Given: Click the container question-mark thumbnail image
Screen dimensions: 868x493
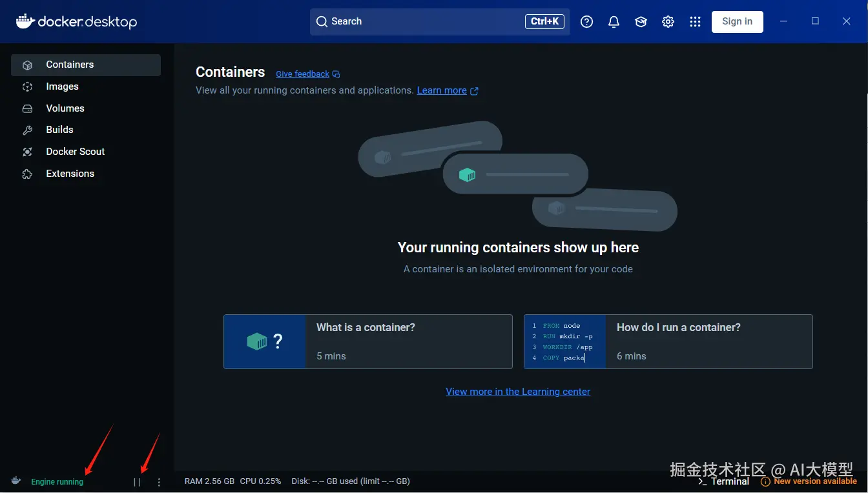Looking at the screenshot, I should (x=265, y=341).
